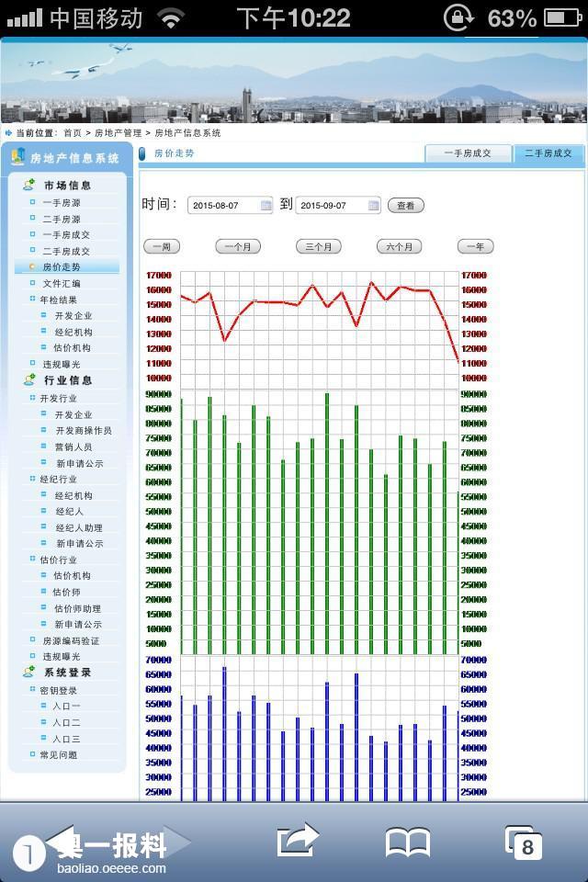The image size is (588, 882).
Task: Click the 市场信息 section header icon
Action: tap(29, 185)
